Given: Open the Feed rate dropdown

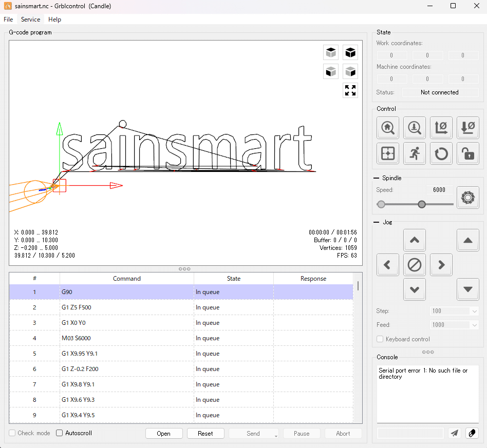Looking at the screenshot, I should pyautogui.click(x=474, y=325).
